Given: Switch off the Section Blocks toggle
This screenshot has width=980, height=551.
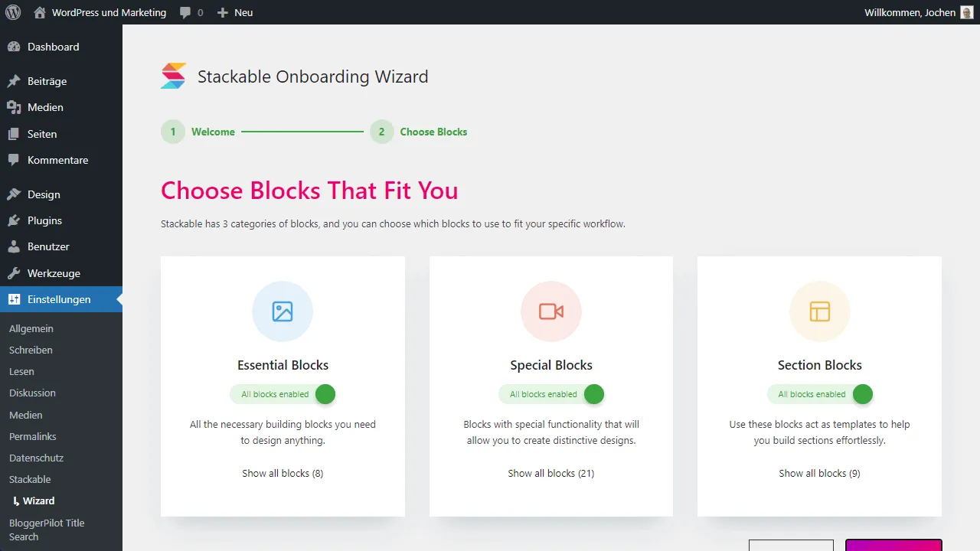Looking at the screenshot, I should pos(820,394).
